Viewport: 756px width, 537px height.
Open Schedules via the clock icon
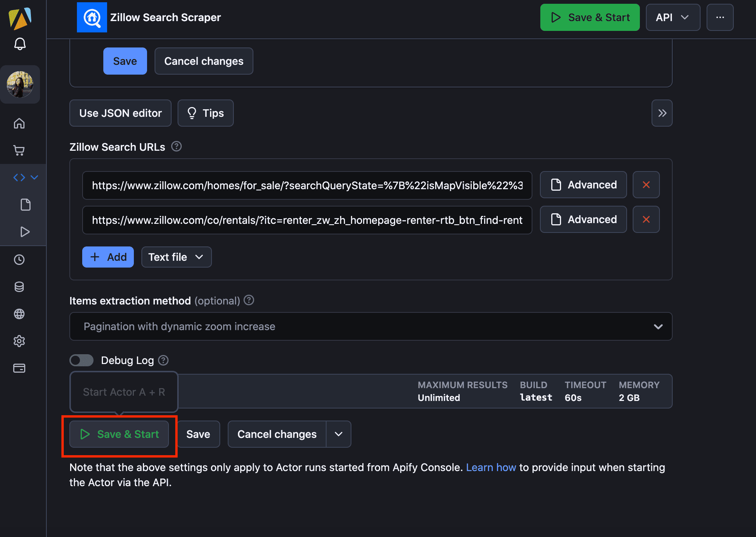(x=19, y=260)
